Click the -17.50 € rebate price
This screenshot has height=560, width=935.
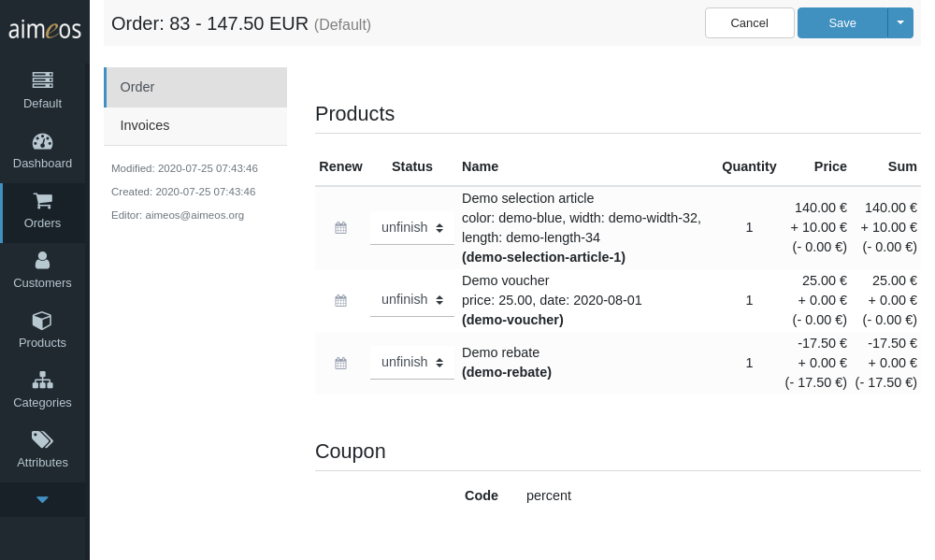point(822,343)
